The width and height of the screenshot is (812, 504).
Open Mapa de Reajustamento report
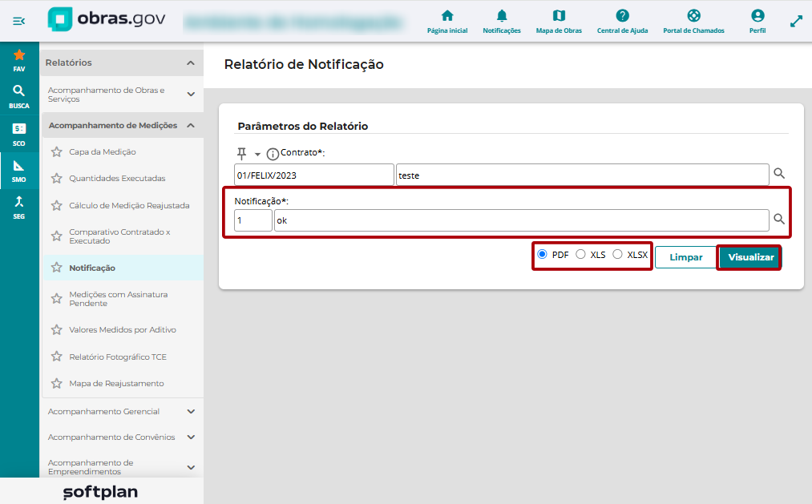[x=116, y=384]
